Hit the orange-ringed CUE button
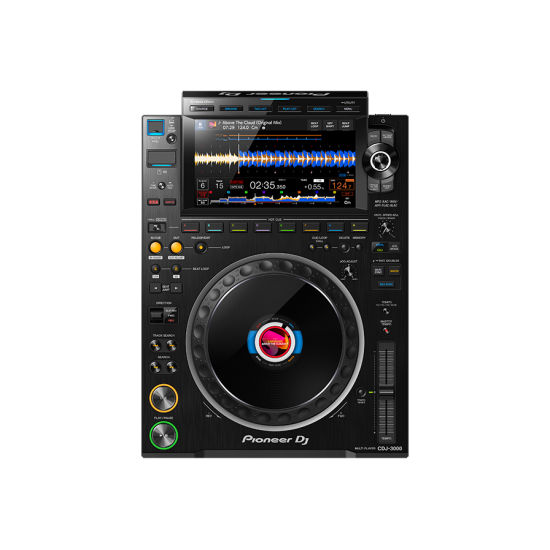The width and height of the screenshot is (550, 550). coord(163,398)
